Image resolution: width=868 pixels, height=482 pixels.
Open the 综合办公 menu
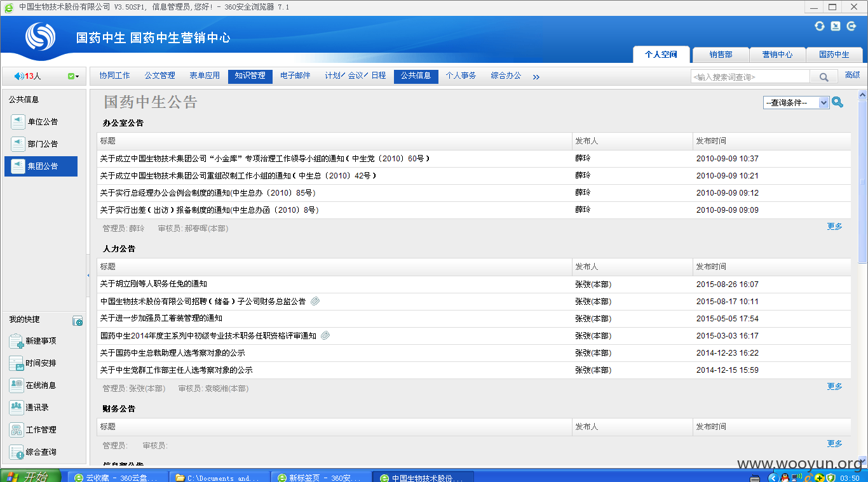pyautogui.click(x=506, y=76)
